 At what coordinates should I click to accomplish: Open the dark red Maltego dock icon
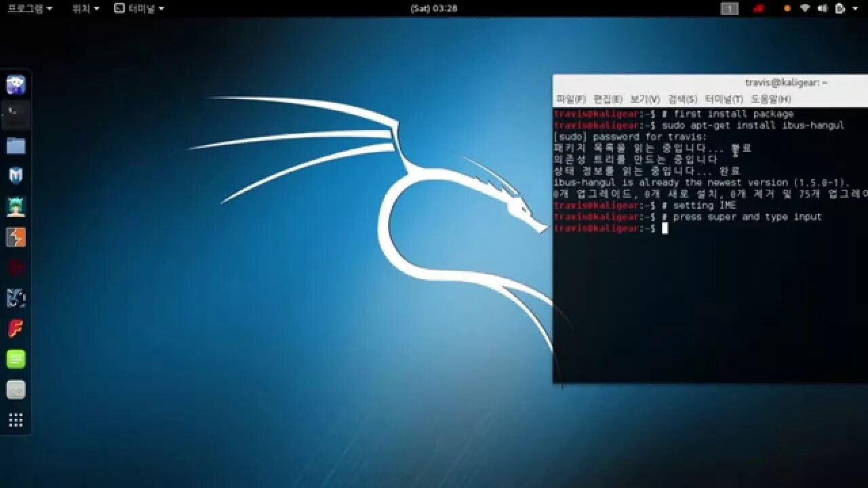(16, 268)
